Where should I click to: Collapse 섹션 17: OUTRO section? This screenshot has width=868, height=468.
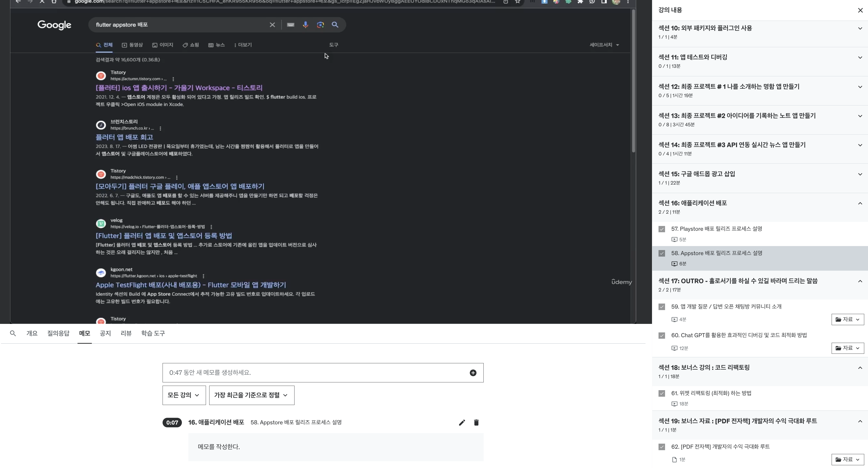(760, 285)
